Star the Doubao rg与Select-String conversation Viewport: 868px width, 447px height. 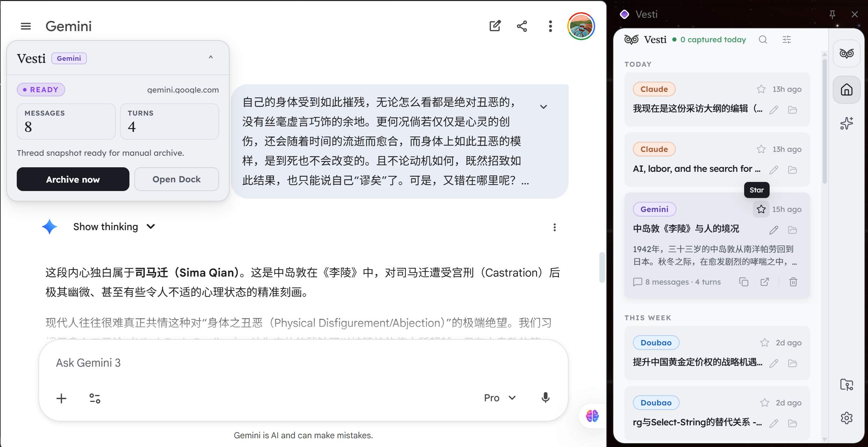tap(765, 403)
